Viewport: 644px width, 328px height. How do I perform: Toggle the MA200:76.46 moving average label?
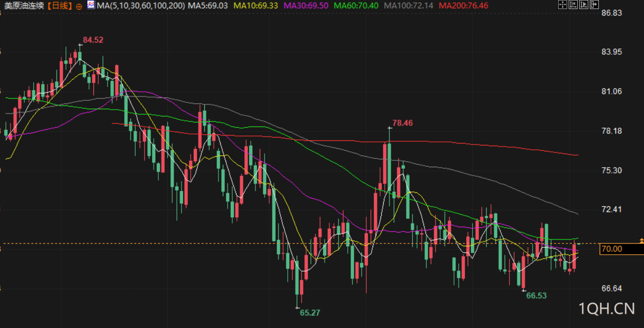point(463,5)
